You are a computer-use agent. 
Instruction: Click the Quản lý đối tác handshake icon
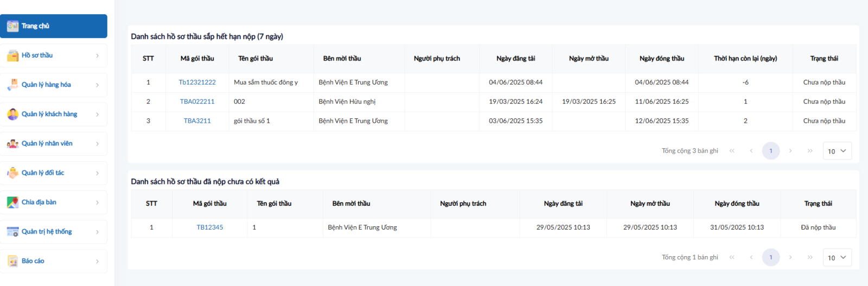click(x=12, y=173)
